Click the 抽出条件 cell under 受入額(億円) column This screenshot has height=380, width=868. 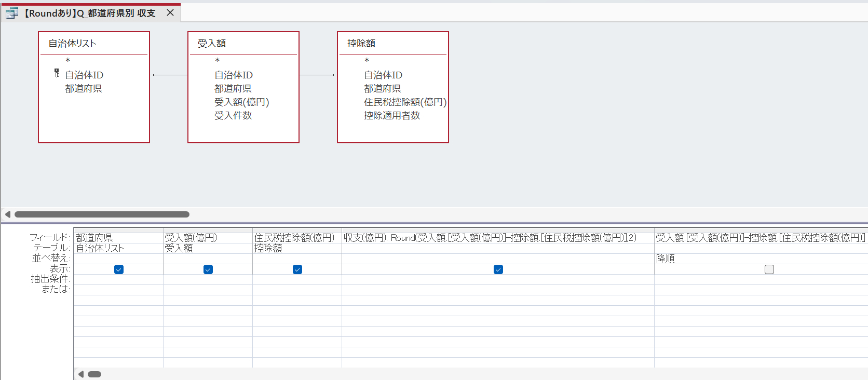click(208, 279)
